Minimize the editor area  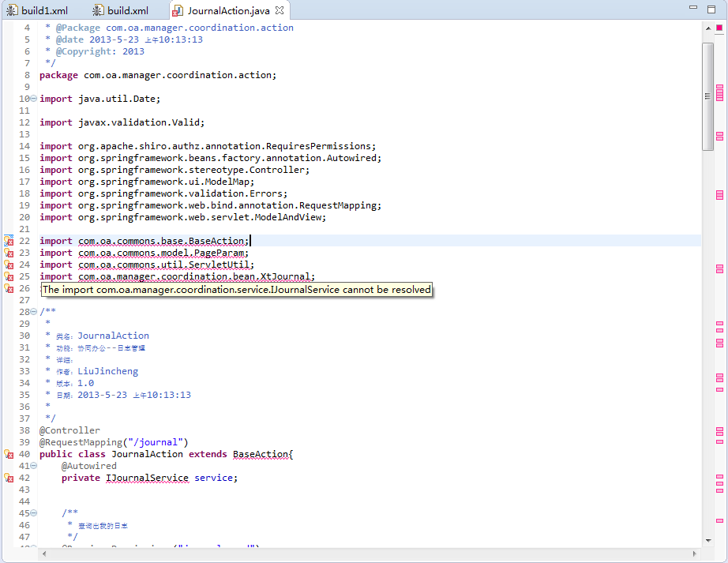pos(693,7)
